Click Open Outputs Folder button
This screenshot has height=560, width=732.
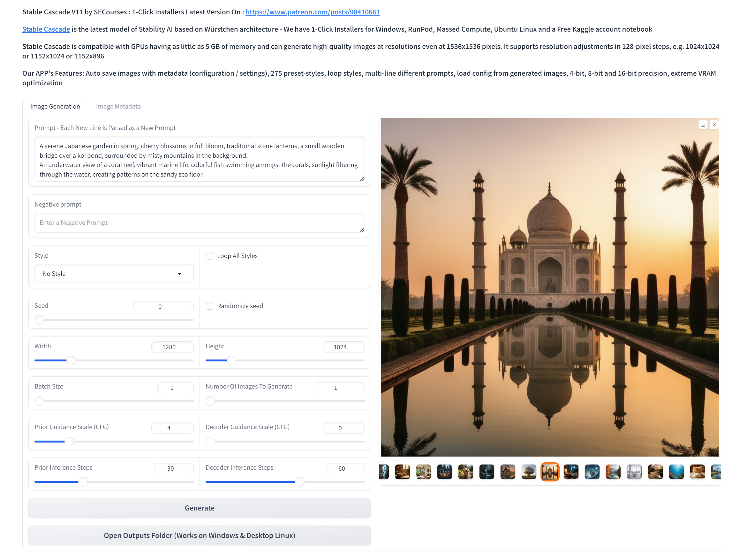coord(199,535)
